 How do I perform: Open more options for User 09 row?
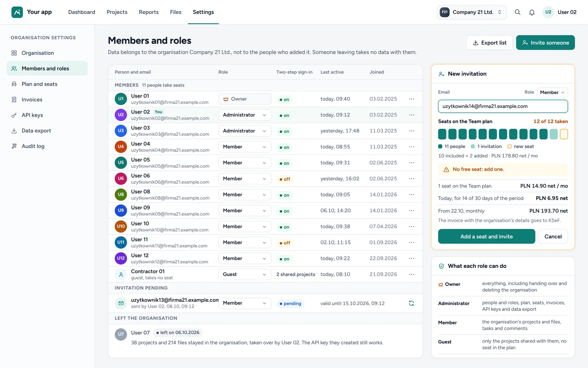412,210
